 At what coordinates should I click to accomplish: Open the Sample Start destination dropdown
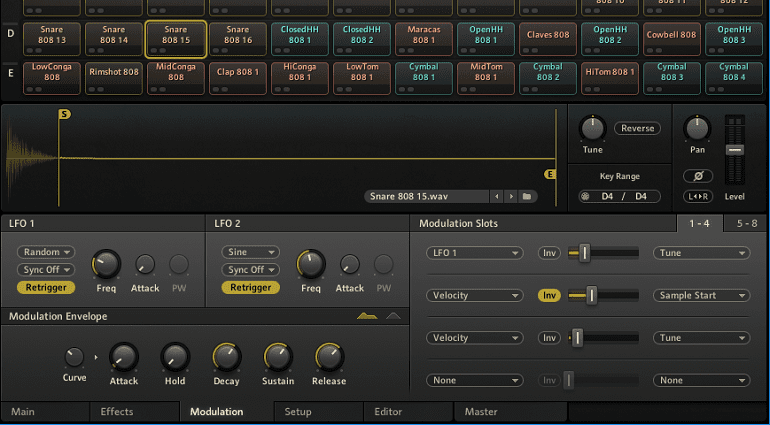tap(701, 295)
